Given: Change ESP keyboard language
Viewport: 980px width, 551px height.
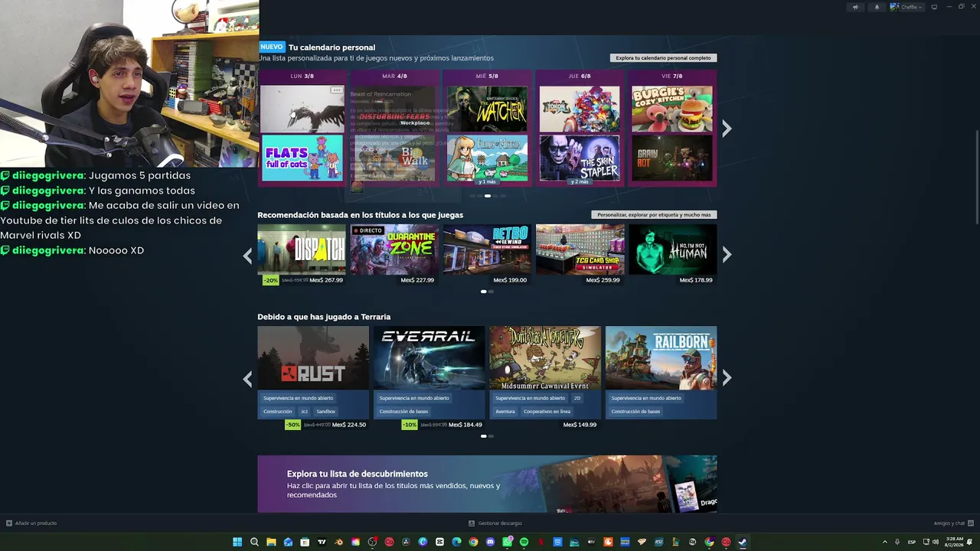Looking at the screenshot, I should pos(912,542).
